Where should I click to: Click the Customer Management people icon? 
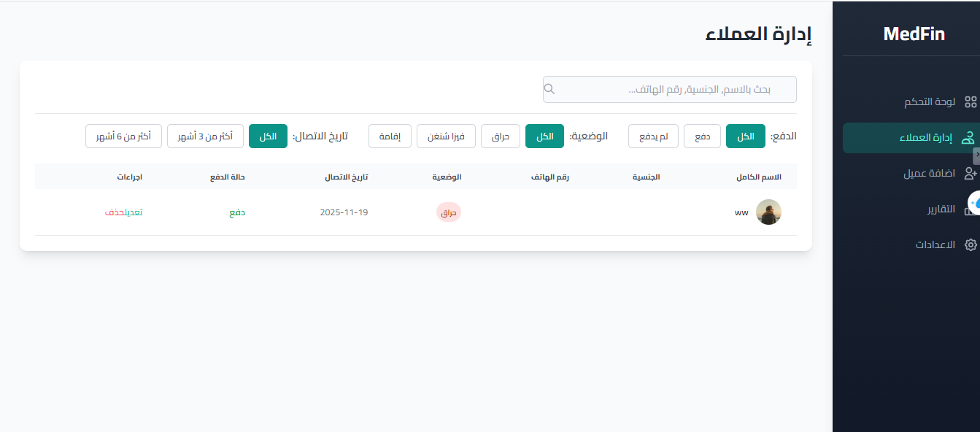(969, 137)
